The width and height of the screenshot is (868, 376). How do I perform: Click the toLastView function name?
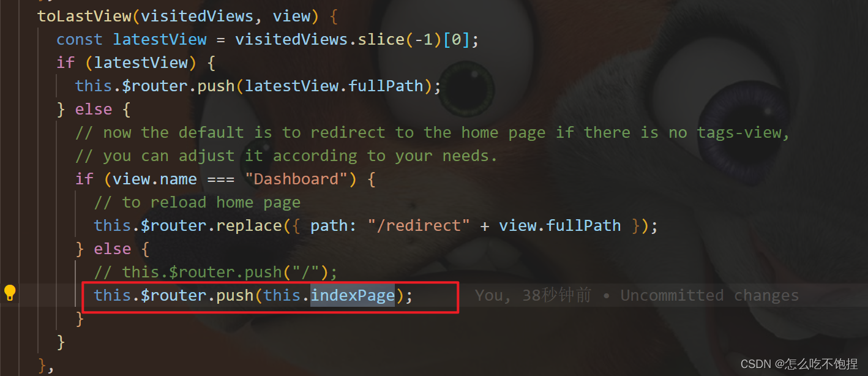coord(84,16)
